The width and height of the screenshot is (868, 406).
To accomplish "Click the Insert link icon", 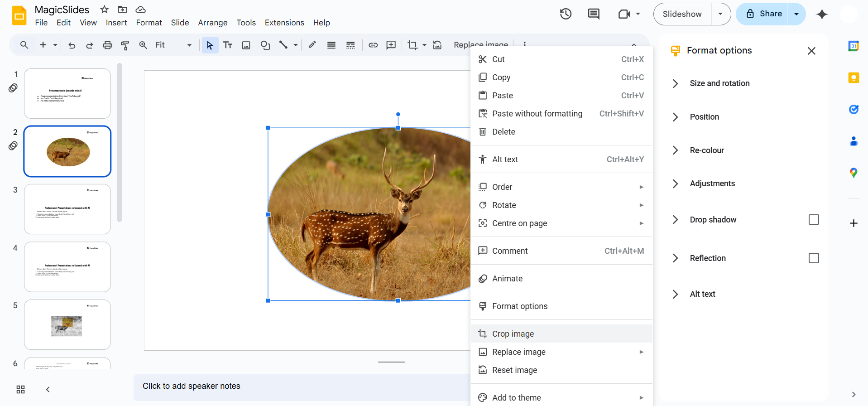I will [x=373, y=45].
